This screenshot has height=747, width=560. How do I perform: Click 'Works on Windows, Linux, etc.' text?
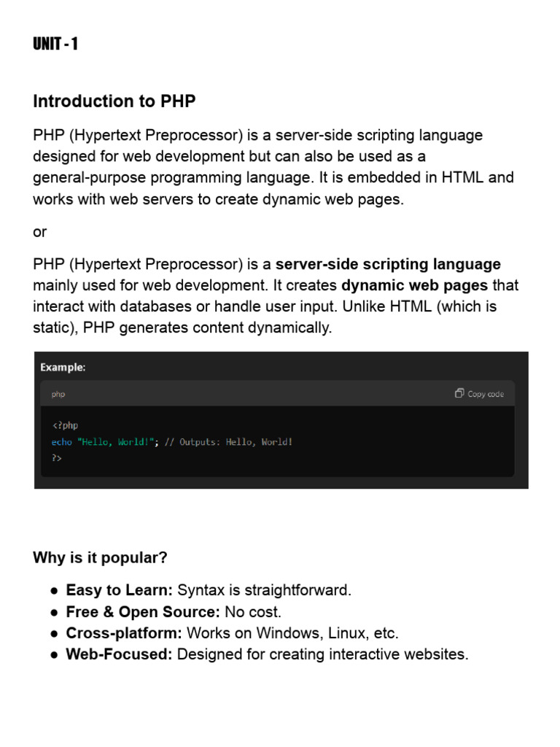(292, 633)
